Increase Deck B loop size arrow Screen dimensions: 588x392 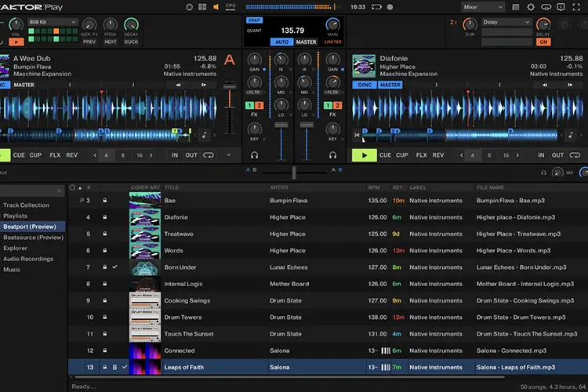point(517,155)
